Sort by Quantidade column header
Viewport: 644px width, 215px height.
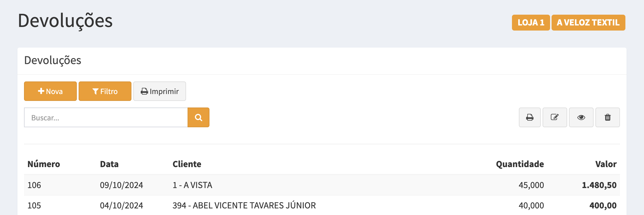(x=520, y=164)
